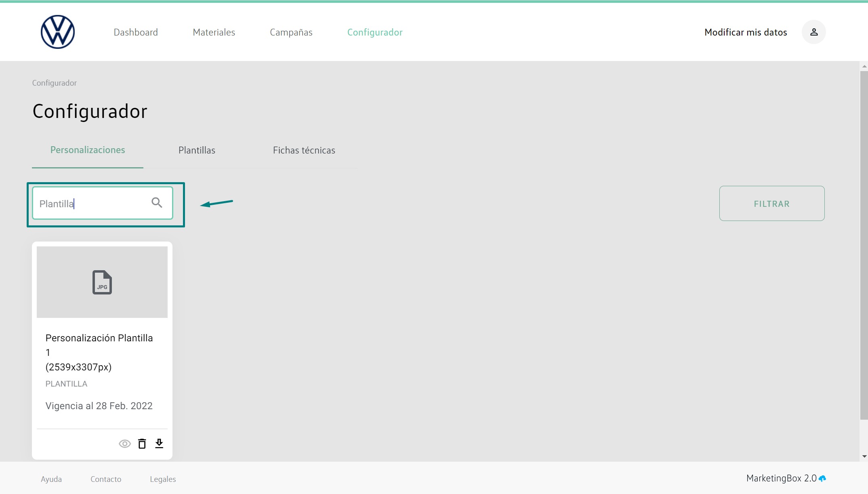
Task: Click Modificar mis datos link
Action: click(x=745, y=32)
